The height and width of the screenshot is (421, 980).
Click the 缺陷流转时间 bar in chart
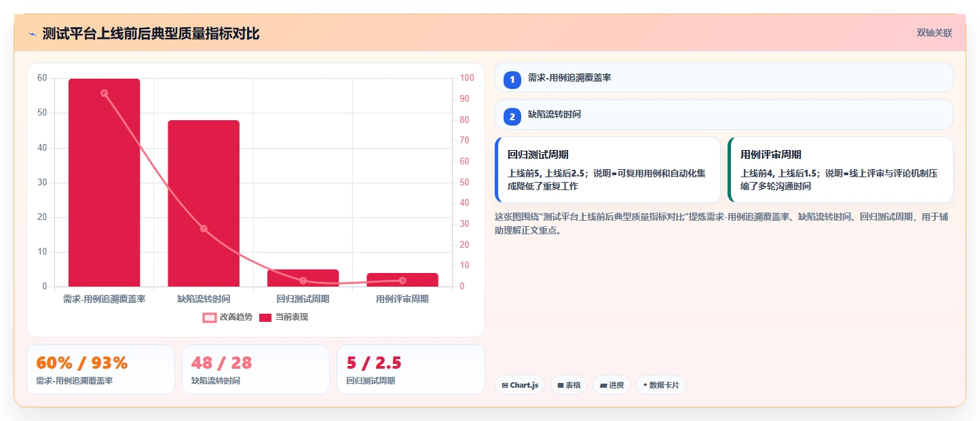click(x=204, y=204)
